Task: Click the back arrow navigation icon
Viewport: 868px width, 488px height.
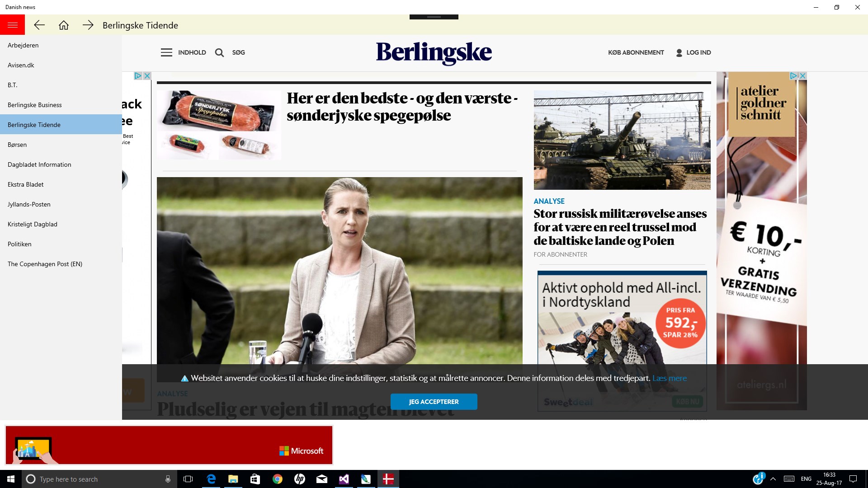Action: 39,25
